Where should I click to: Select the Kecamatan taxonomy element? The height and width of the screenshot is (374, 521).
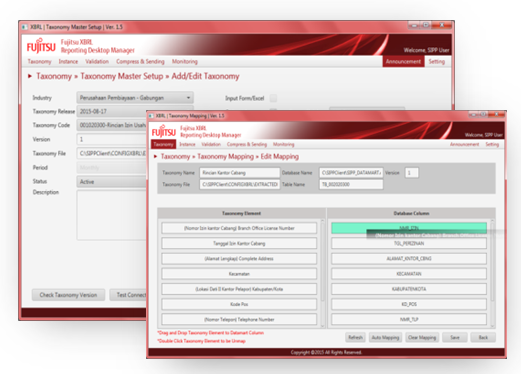pyautogui.click(x=239, y=274)
